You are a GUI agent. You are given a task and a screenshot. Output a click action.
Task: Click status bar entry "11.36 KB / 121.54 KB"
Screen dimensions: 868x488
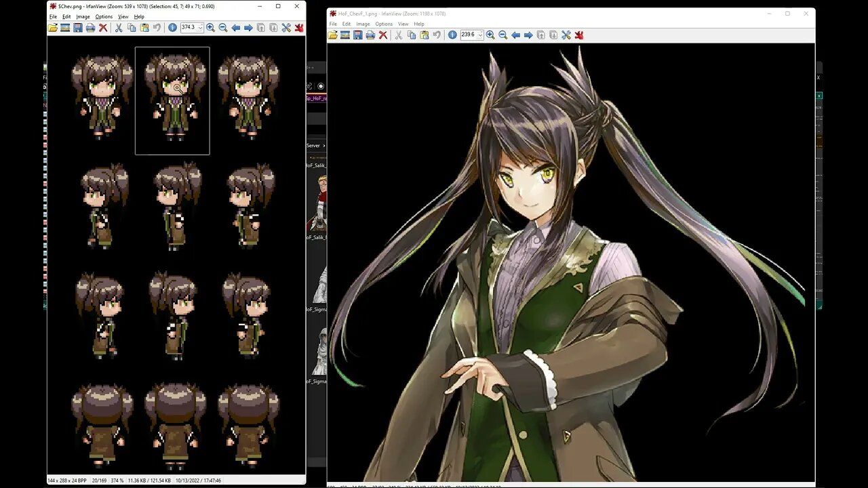pos(151,481)
